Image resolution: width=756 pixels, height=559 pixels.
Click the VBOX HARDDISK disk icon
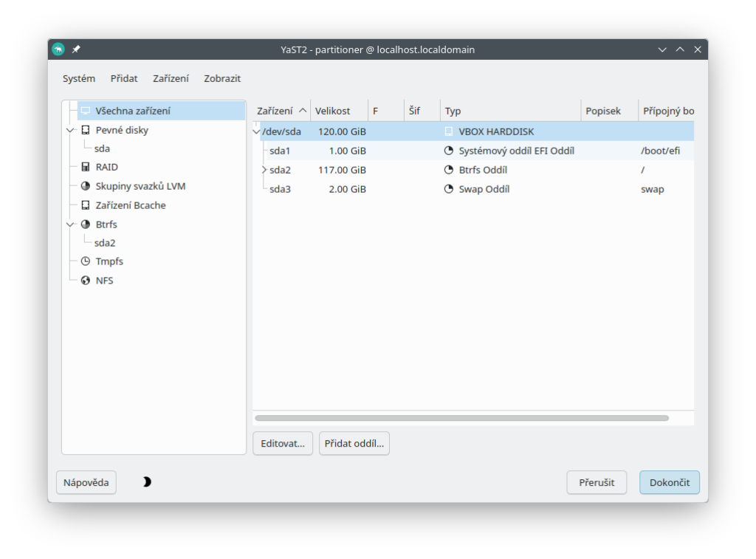point(449,131)
